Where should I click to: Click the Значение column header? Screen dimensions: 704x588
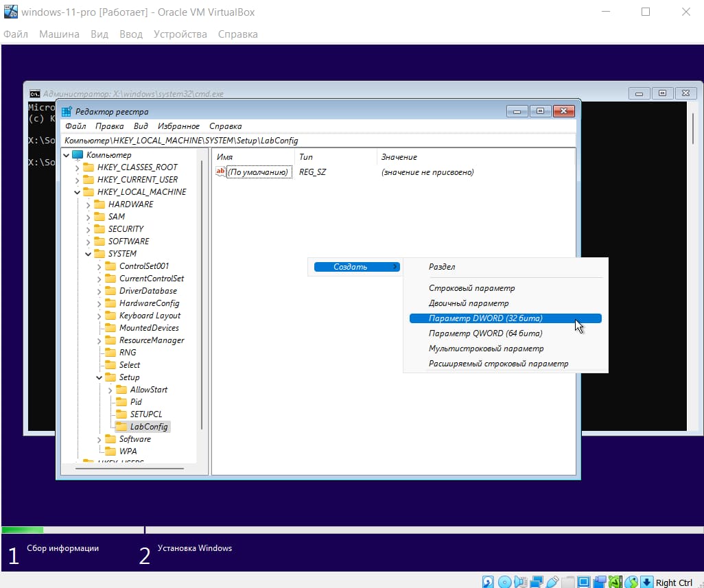476,157
